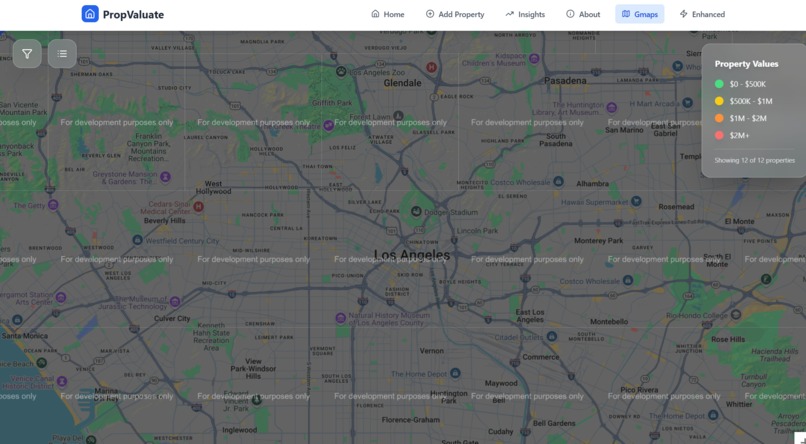Click The Getty museum marker

coord(53,205)
